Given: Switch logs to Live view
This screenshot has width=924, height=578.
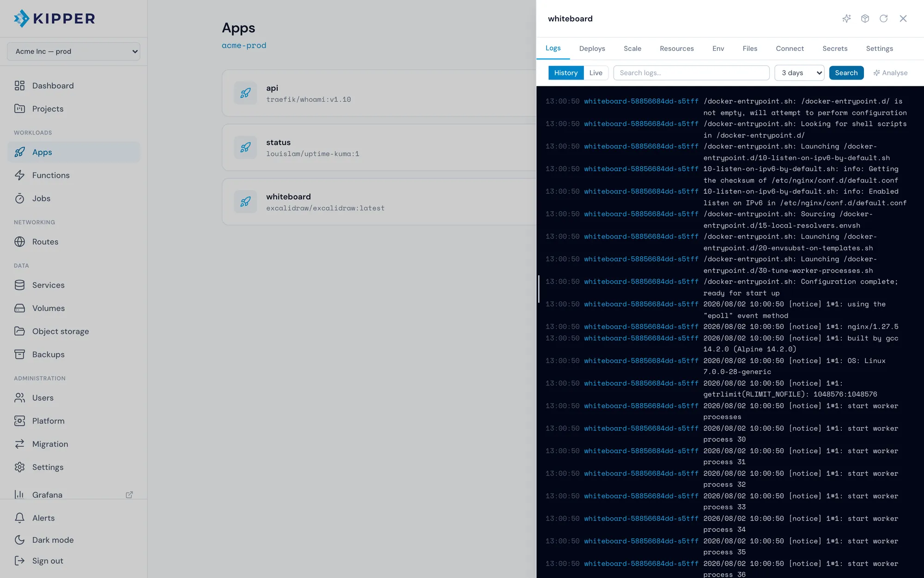Looking at the screenshot, I should click(596, 73).
